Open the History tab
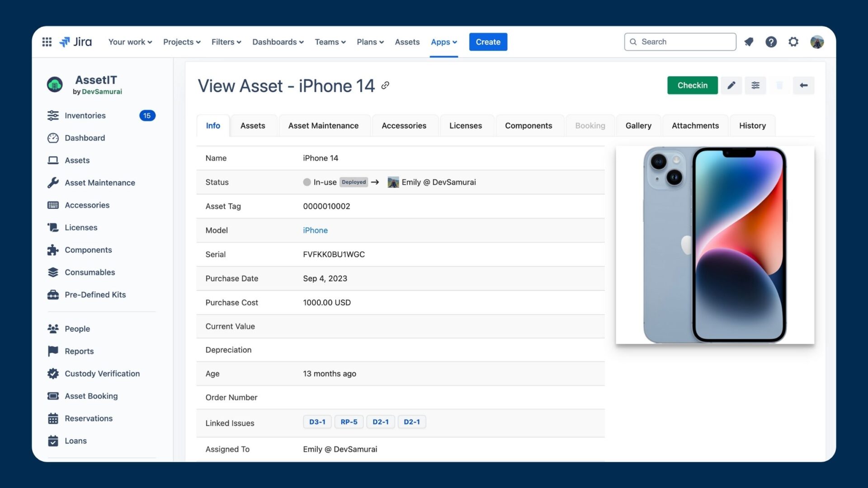868x488 pixels. [x=752, y=126]
